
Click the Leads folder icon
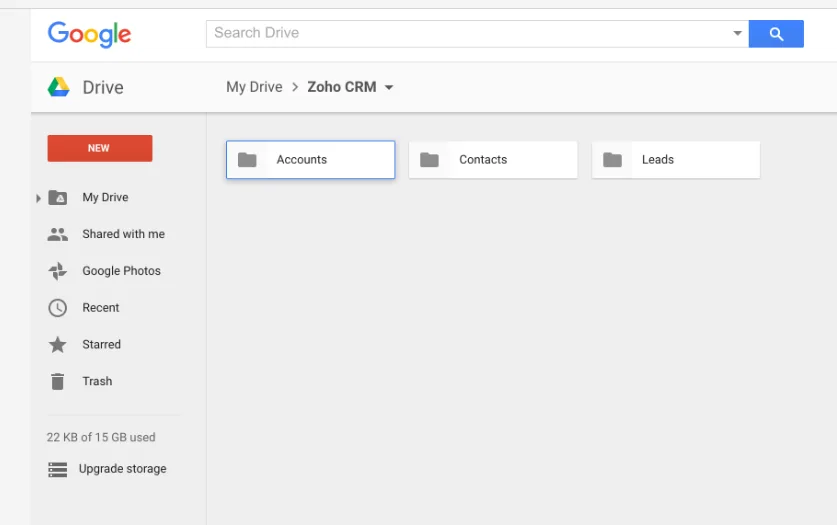pos(612,160)
